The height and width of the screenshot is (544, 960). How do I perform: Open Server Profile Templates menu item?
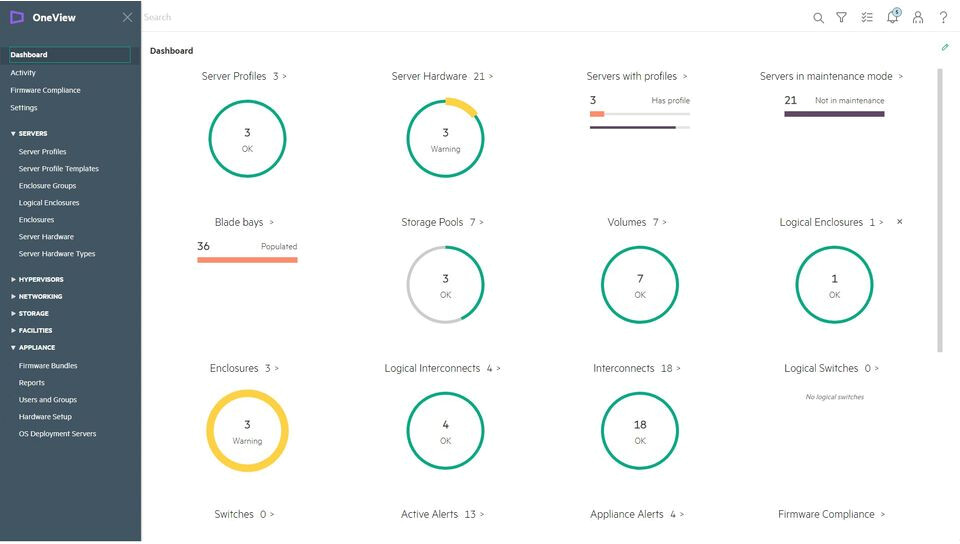click(x=58, y=169)
